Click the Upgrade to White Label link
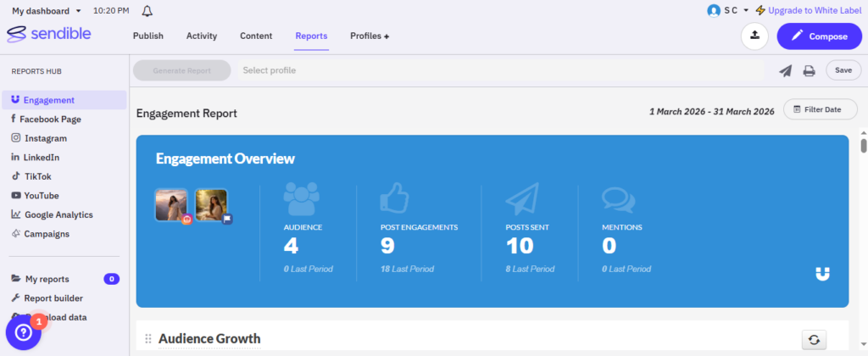Screen dimensions: 868x356 pos(815,10)
